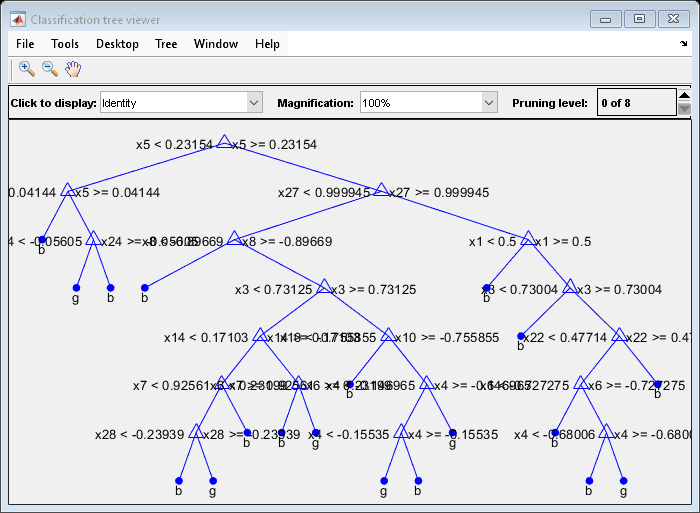Click the x7 < 0.92561 branch node

222,383
